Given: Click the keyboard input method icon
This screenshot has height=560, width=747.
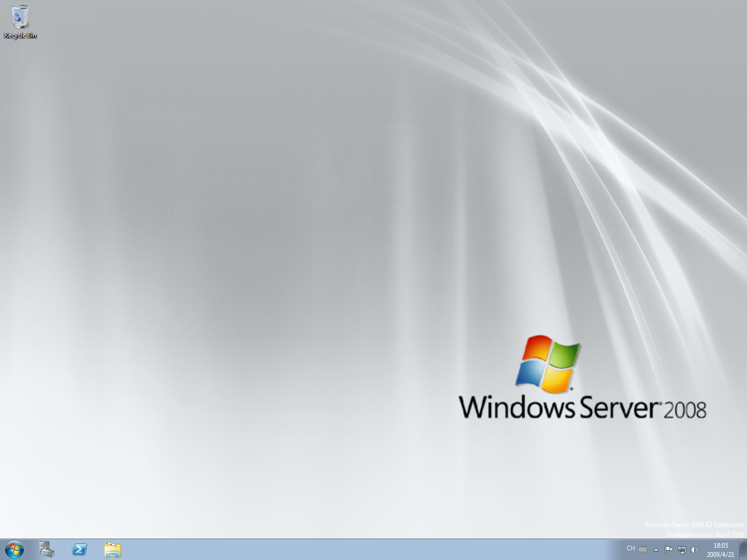Looking at the screenshot, I should [x=643, y=549].
